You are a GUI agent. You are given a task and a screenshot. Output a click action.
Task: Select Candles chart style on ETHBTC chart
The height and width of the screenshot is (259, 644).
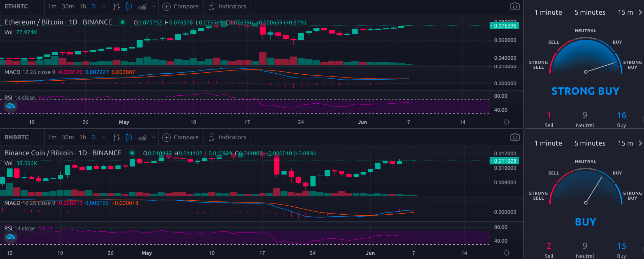(129, 6)
